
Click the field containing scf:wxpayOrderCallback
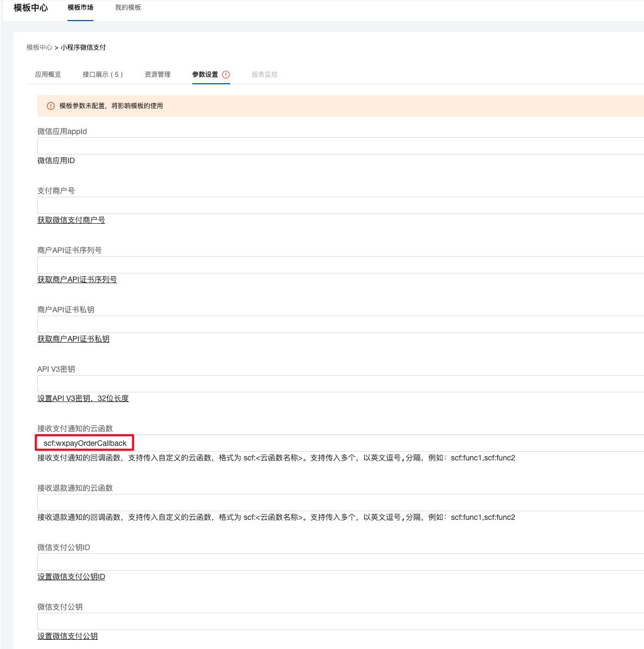point(340,443)
